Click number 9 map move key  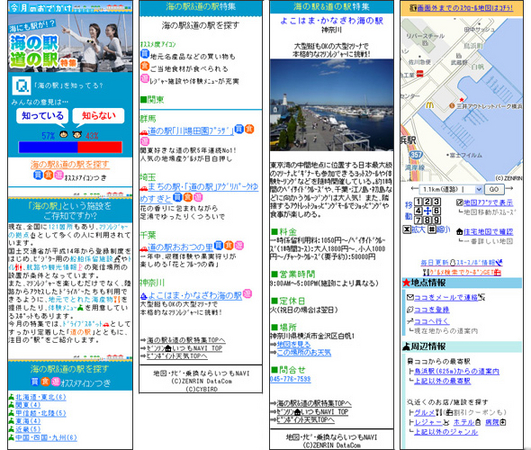437,220
